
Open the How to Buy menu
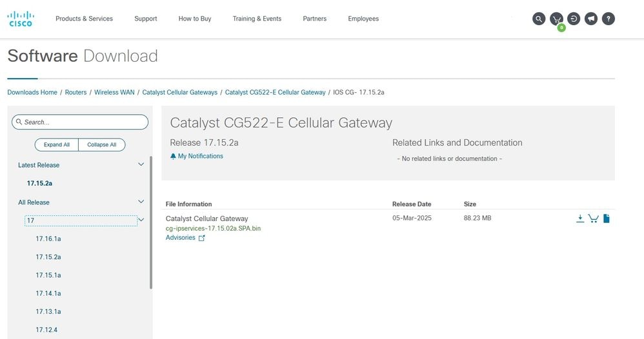click(x=195, y=19)
